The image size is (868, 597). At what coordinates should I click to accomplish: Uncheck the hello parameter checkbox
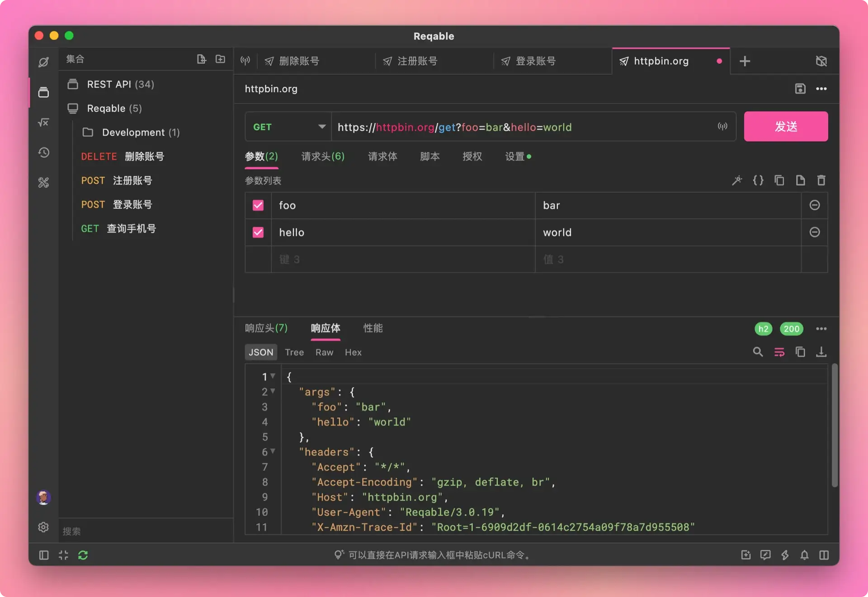tap(258, 232)
